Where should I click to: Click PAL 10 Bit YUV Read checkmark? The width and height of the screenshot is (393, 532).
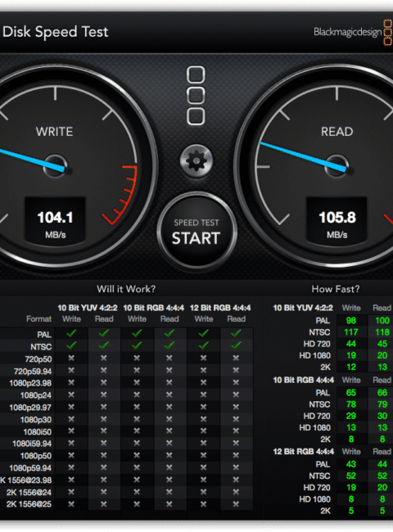pos(104,333)
